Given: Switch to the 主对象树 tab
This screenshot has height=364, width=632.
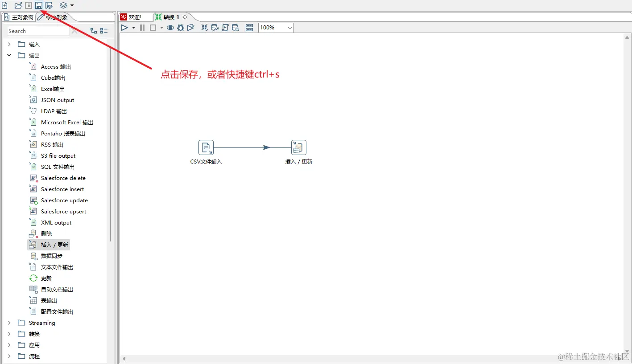Looking at the screenshot, I should point(19,17).
